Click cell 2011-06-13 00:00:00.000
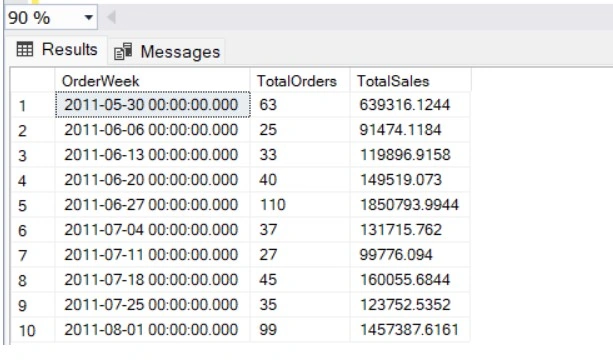This screenshot has height=362, width=613. coord(152,155)
